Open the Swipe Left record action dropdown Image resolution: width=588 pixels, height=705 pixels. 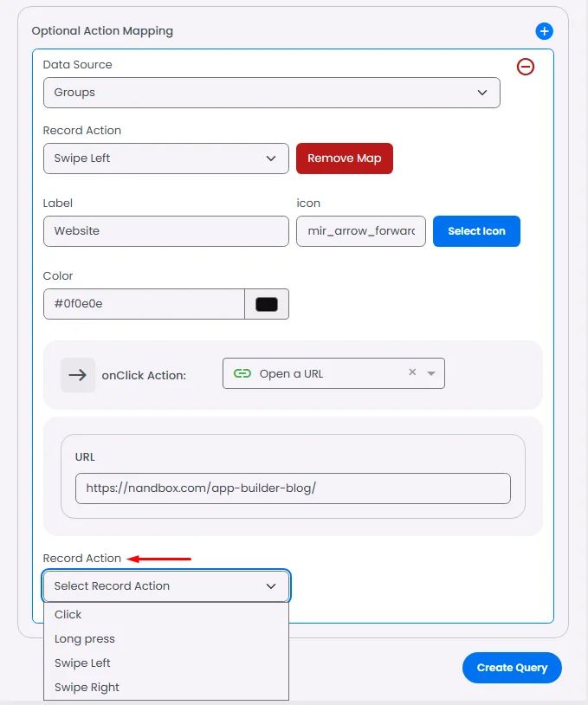pyautogui.click(x=166, y=158)
